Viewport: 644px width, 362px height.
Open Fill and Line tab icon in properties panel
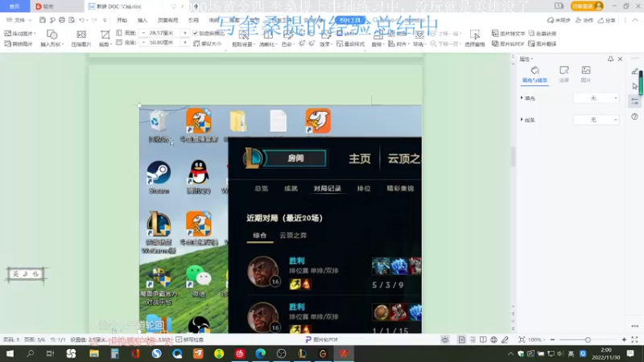tap(535, 70)
